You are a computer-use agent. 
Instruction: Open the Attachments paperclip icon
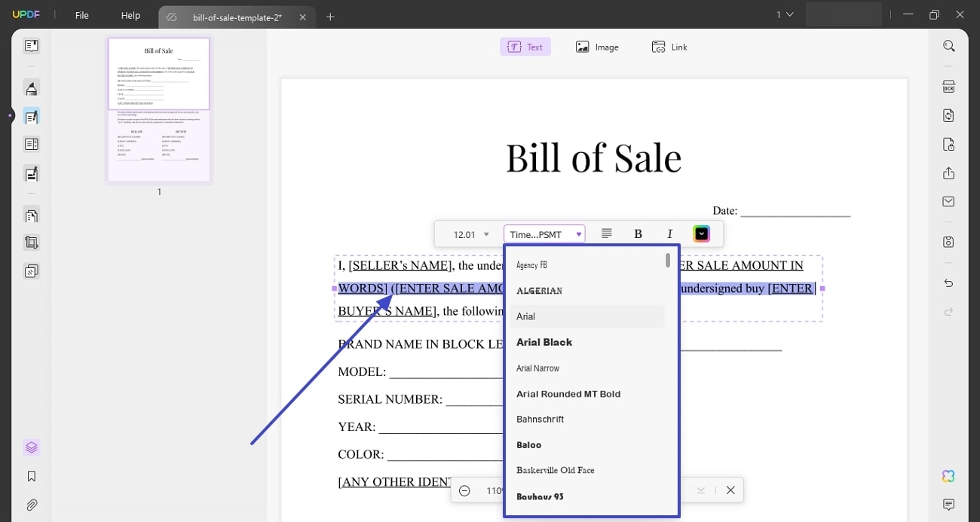click(x=31, y=505)
